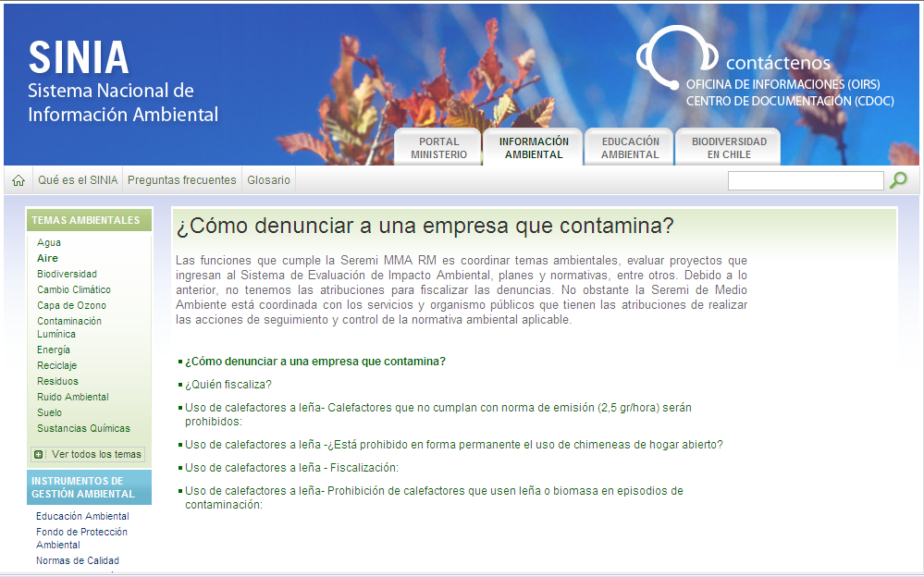Click the green search magnifier icon
The width and height of the screenshot is (924, 577).
point(898,180)
